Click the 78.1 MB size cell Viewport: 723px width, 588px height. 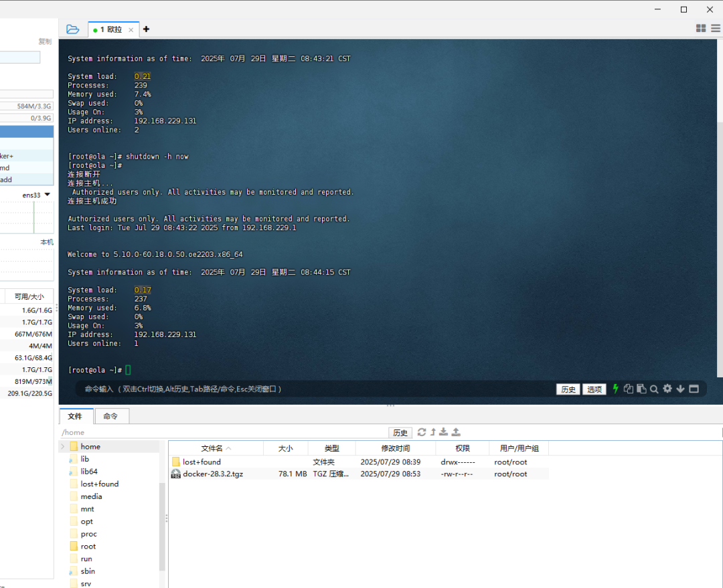click(293, 474)
